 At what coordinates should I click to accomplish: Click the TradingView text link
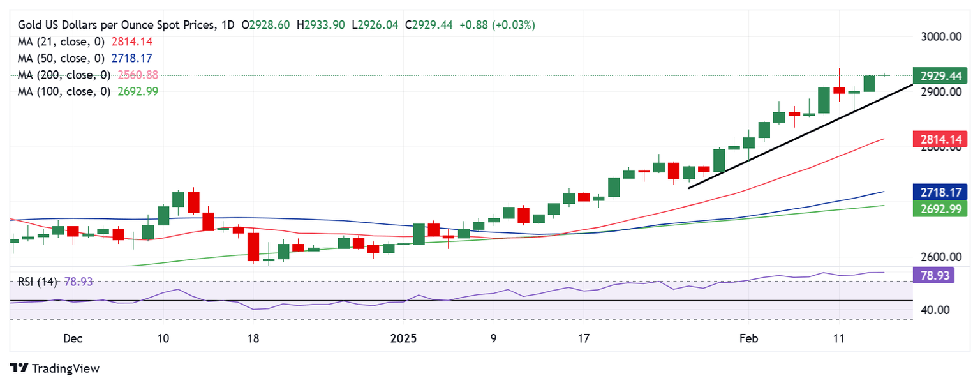[x=65, y=368]
